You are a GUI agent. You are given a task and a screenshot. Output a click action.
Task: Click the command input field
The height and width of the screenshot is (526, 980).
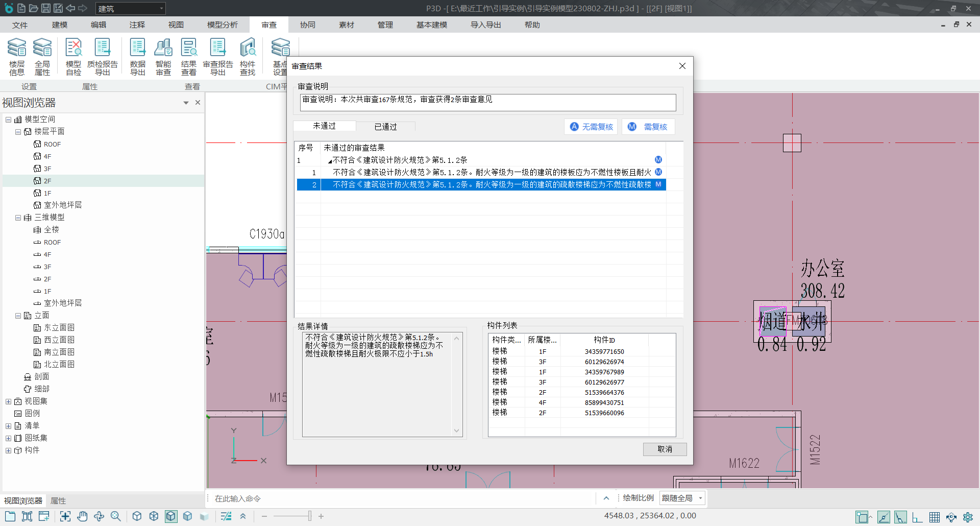[x=398, y=498]
